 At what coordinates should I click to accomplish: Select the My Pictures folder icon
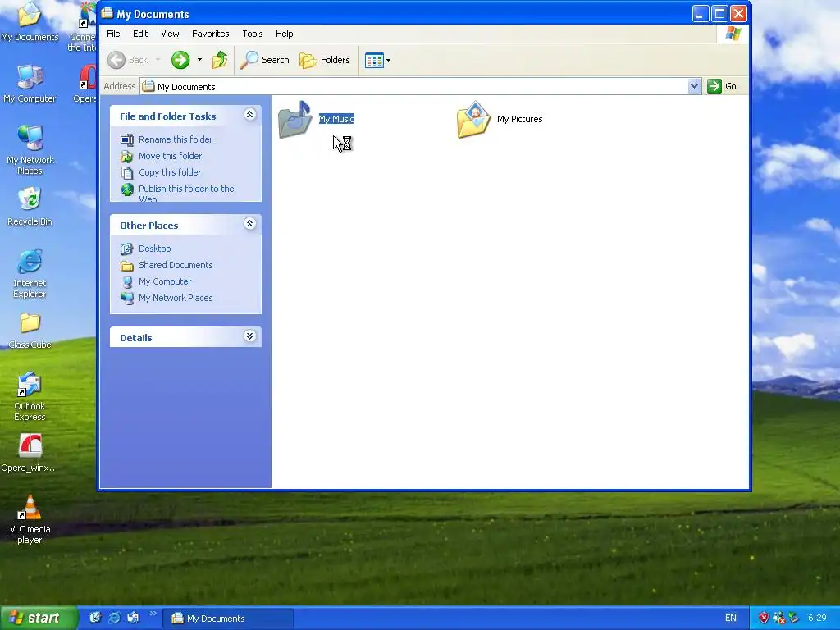tap(473, 120)
